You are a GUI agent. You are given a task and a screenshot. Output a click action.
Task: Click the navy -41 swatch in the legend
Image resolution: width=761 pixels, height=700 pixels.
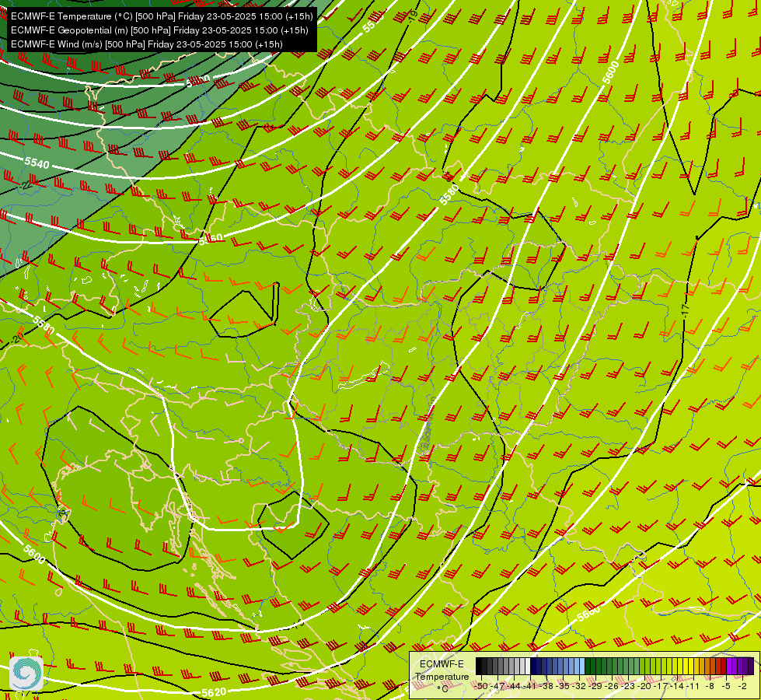tap(533, 666)
